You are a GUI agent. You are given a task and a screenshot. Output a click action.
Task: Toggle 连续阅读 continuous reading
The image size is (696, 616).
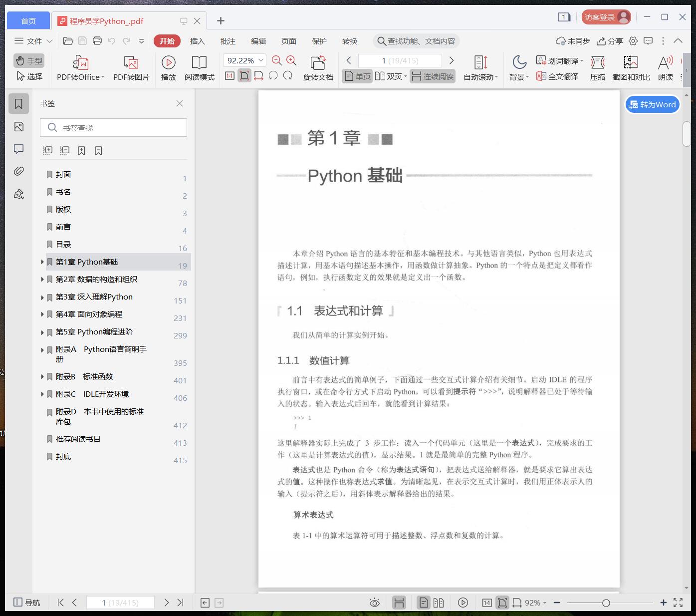click(433, 76)
